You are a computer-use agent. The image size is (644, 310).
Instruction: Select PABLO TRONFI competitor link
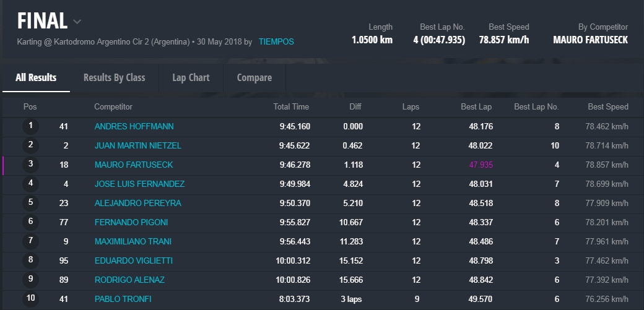click(123, 299)
